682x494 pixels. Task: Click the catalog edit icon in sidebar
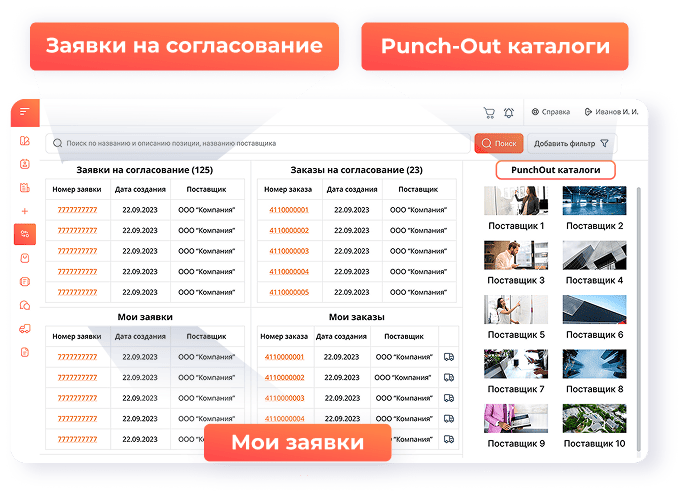pos(25,141)
